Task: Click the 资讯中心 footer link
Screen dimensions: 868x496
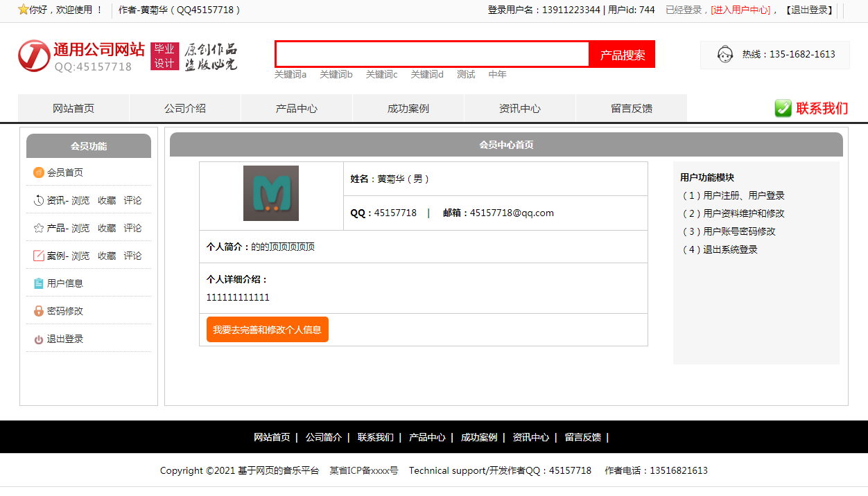Action: (x=530, y=437)
